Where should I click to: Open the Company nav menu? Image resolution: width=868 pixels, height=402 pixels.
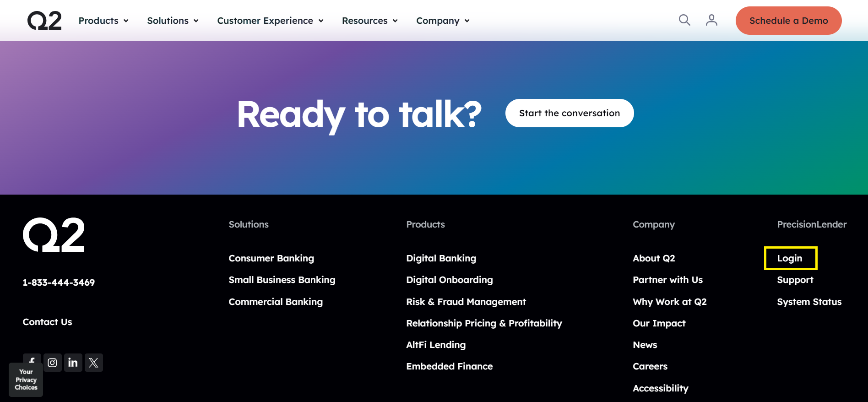coord(443,21)
